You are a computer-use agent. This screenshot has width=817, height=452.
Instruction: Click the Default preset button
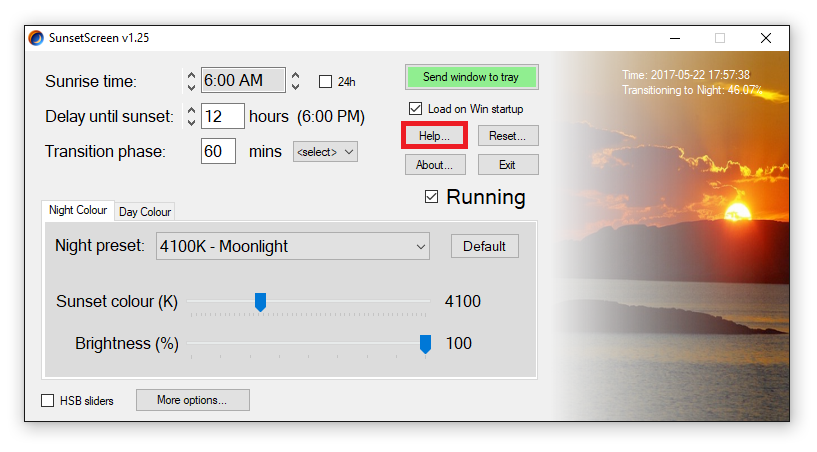click(x=484, y=246)
